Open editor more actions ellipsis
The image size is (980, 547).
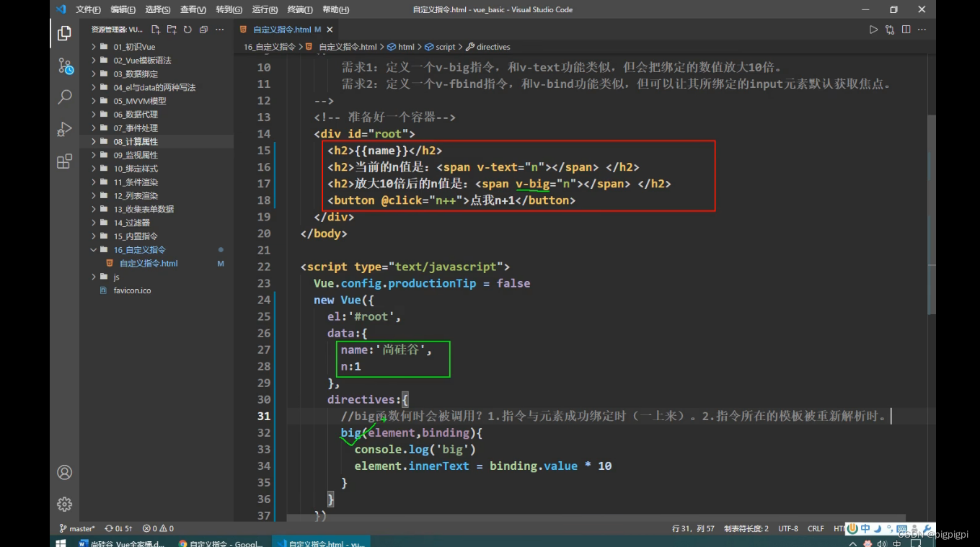pyautogui.click(x=922, y=30)
